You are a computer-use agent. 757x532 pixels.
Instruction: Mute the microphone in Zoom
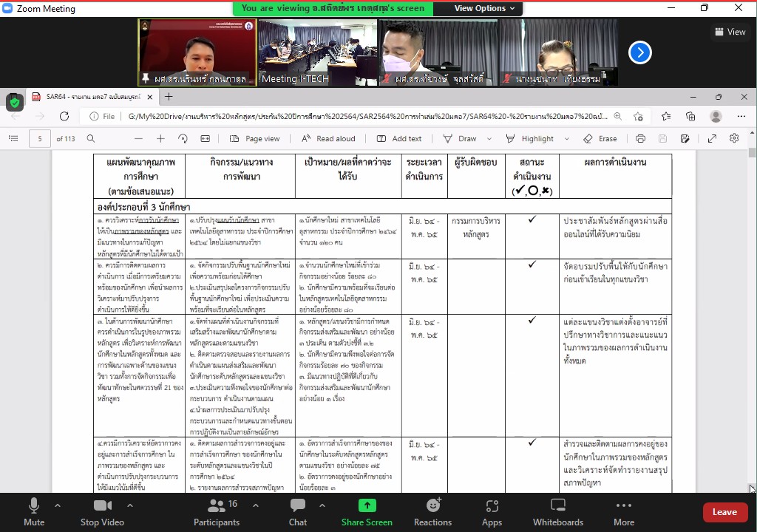pyautogui.click(x=34, y=512)
